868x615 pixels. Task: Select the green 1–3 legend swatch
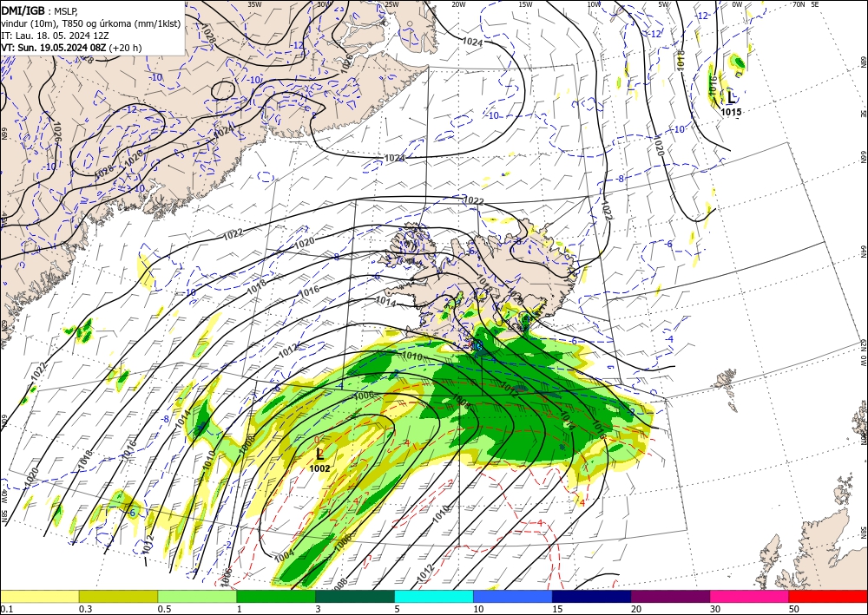coord(276,596)
